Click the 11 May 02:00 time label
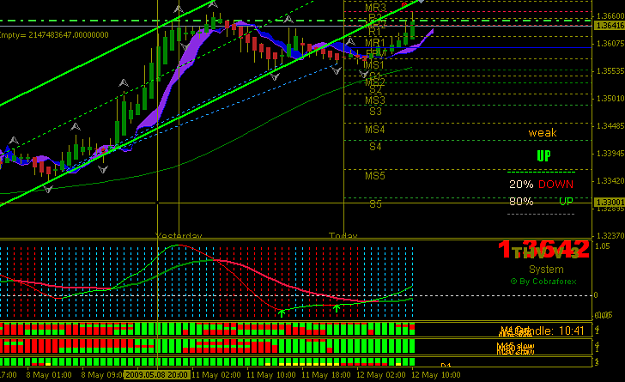 (216, 375)
